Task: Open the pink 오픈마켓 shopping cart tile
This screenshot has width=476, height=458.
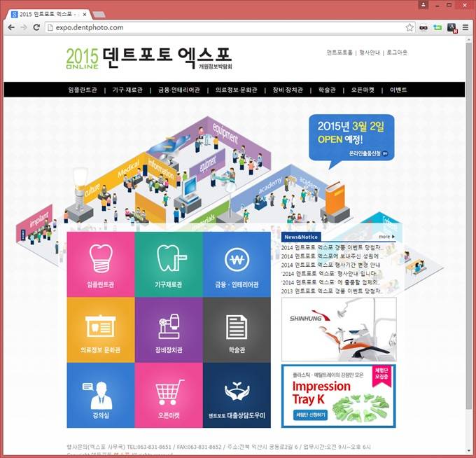Action: [x=169, y=395]
